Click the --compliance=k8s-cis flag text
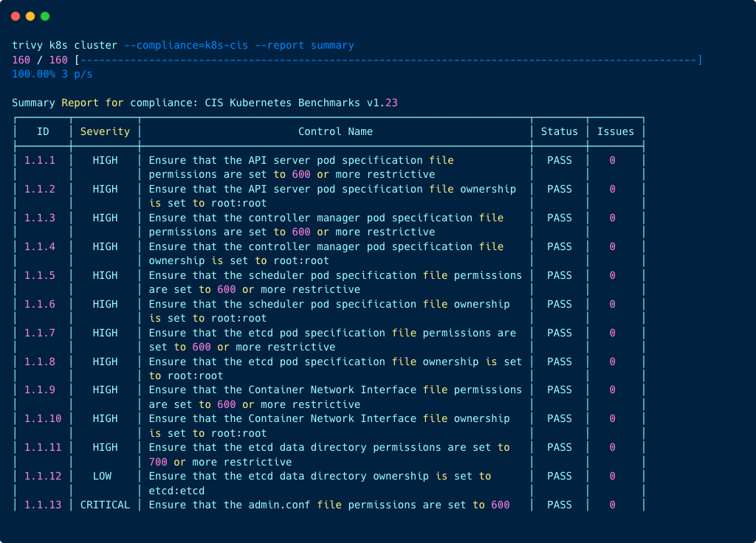756x543 pixels. (186, 45)
